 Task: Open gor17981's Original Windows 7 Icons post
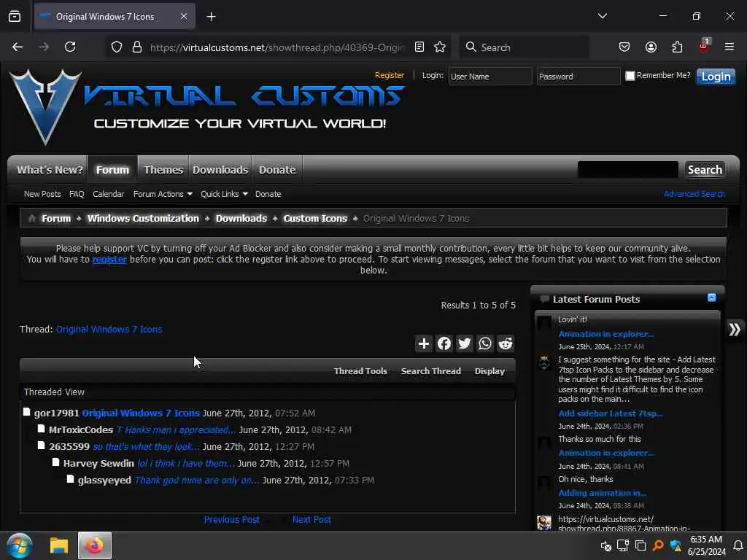click(141, 413)
